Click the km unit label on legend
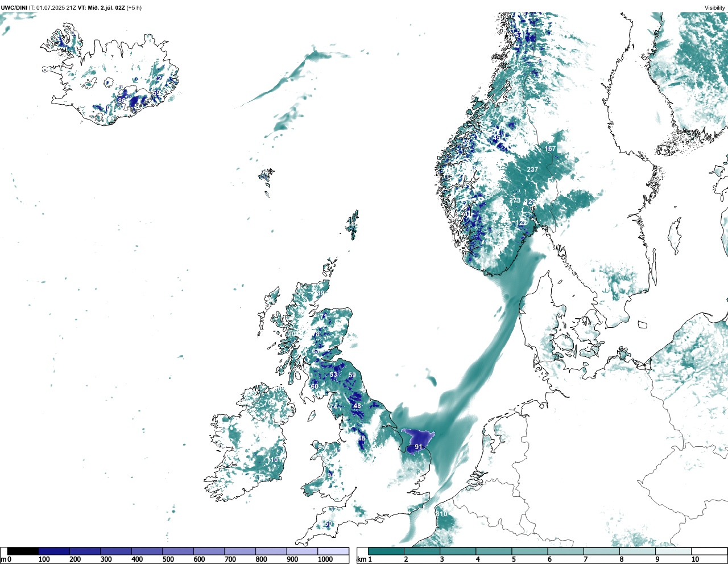The width and height of the screenshot is (728, 564). (361, 559)
